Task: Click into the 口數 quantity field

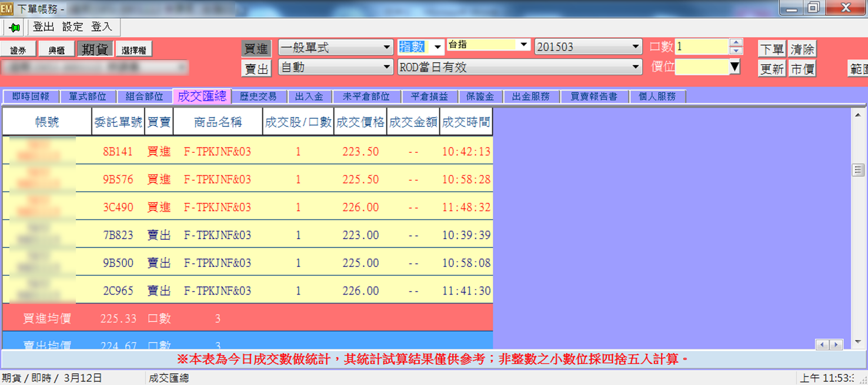Action: pos(702,47)
